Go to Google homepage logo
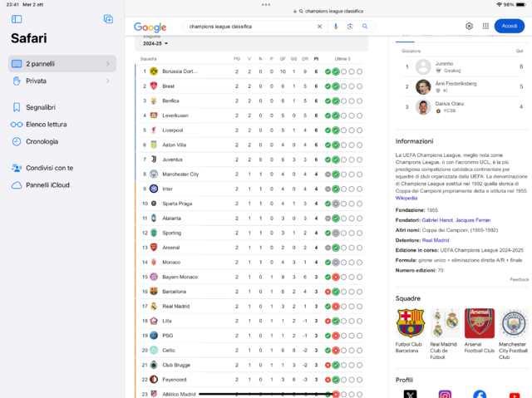 click(150, 27)
